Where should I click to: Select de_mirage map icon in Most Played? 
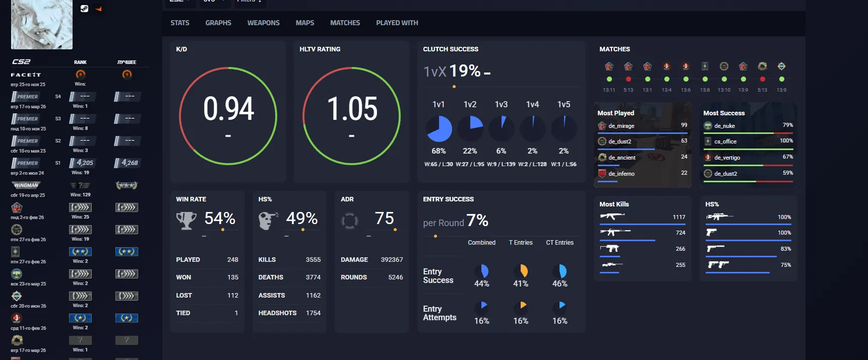[x=602, y=126]
